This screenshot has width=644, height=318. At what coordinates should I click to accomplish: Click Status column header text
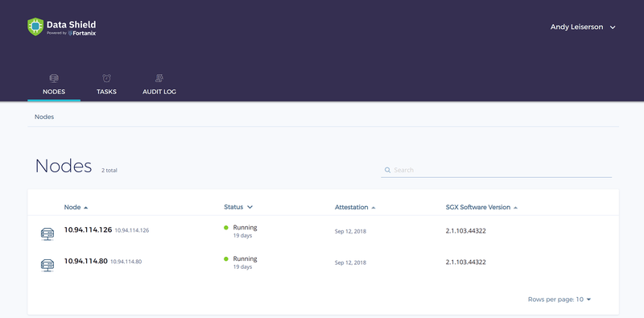[x=233, y=207]
